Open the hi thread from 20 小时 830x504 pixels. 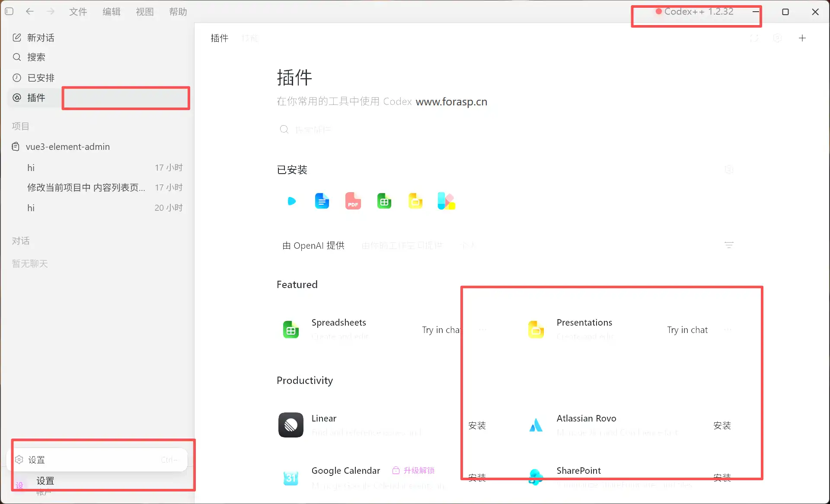pos(99,208)
